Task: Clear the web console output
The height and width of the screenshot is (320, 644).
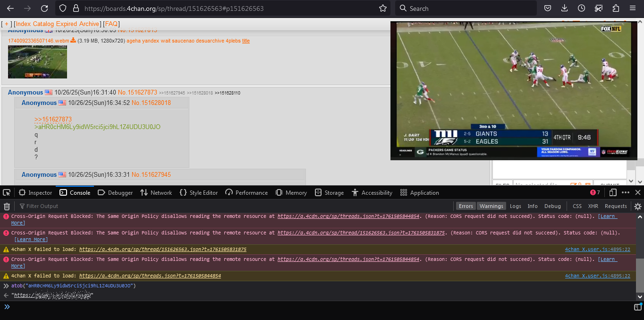Action: pos(7,206)
